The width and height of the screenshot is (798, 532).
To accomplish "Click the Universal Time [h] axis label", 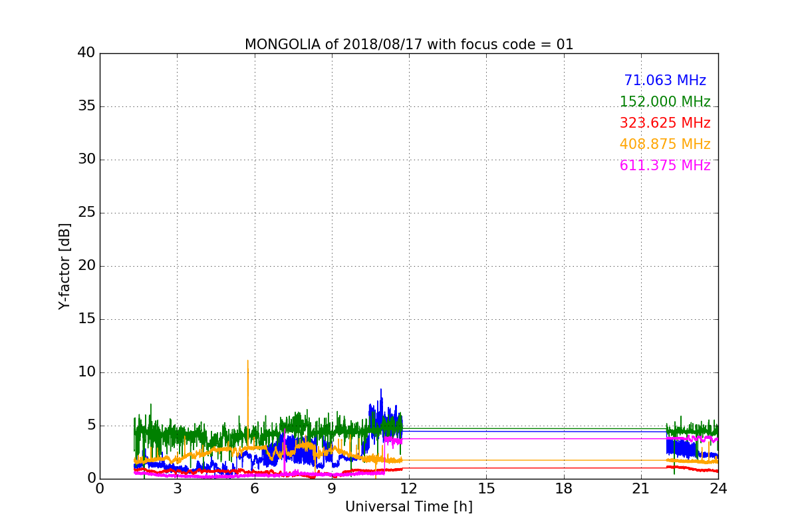I will [x=409, y=507].
